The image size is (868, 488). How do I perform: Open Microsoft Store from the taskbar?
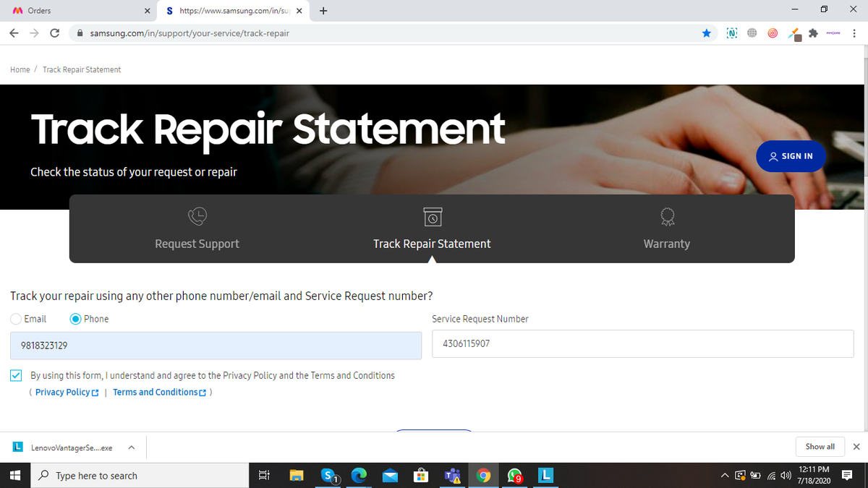(x=421, y=475)
